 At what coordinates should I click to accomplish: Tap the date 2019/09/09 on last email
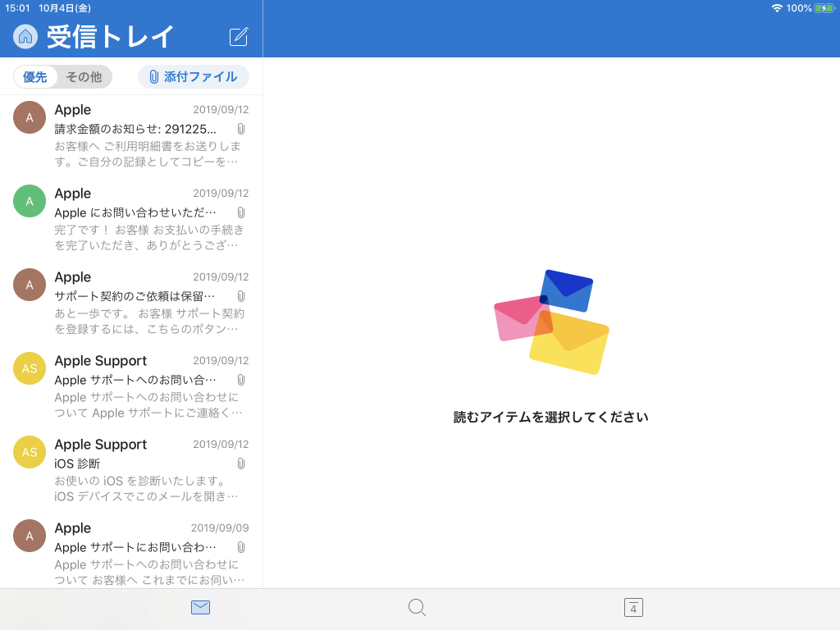[220, 527]
